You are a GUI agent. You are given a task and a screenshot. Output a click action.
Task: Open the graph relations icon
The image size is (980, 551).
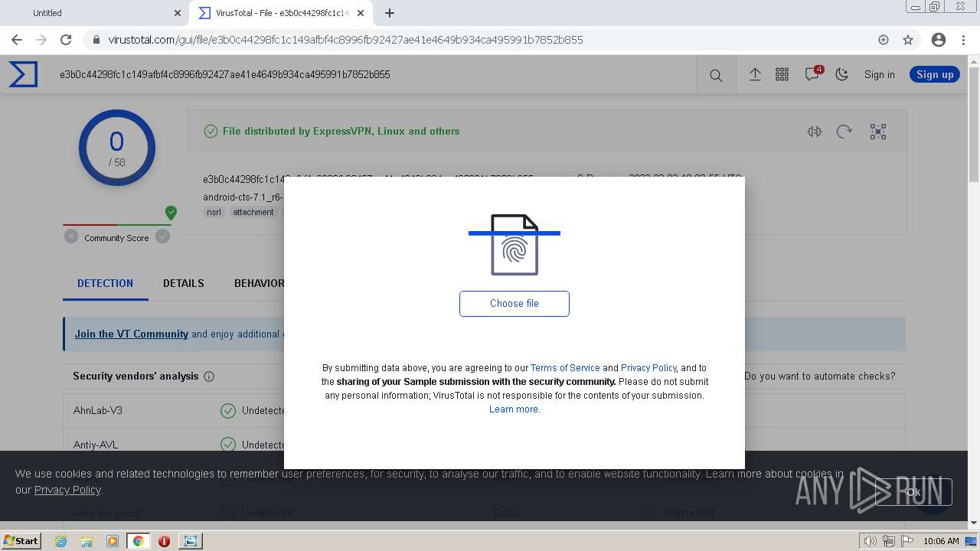pos(878,132)
